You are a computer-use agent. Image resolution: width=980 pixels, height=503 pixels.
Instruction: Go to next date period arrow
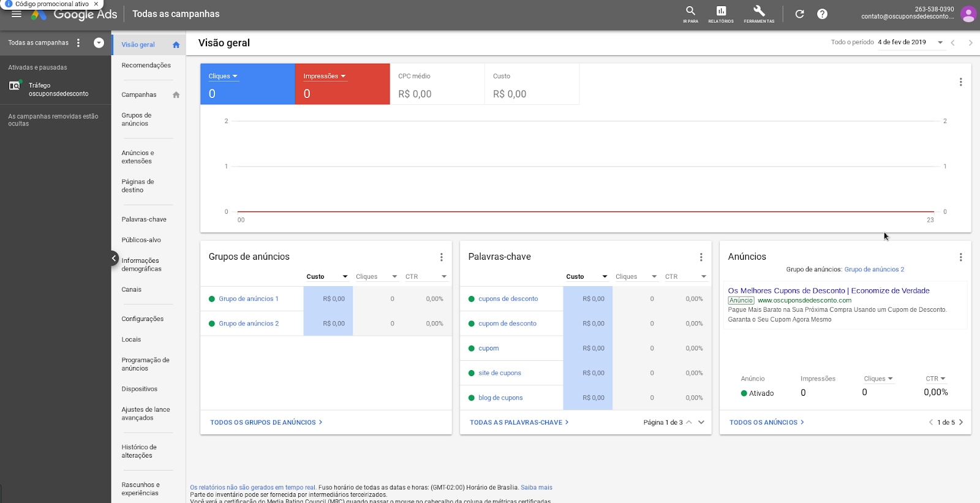[x=970, y=43]
